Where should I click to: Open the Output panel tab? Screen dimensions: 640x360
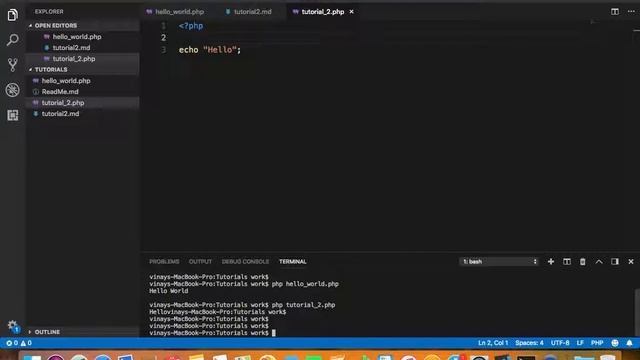click(x=200, y=262)
